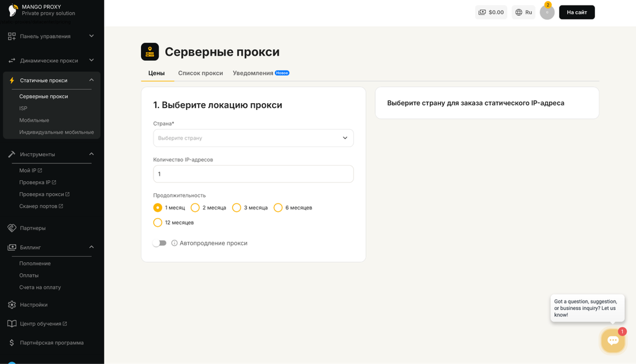The width and height of the screenshot is (636, 364).
Task: Click the Статичные прокси lightning icon
Action: pos(12,80)
